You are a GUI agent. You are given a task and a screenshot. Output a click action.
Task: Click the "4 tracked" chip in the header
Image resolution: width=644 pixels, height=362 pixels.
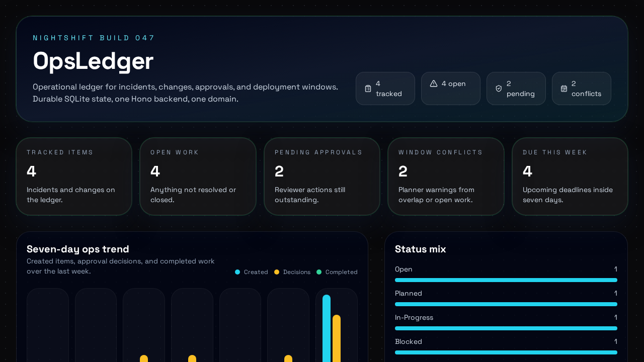click(x=385, y=88)
